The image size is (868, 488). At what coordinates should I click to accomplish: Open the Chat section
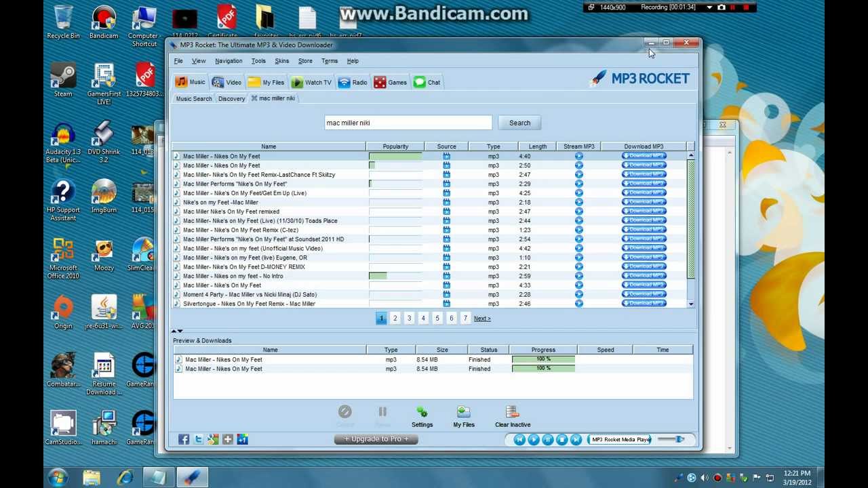pos(427,82)
